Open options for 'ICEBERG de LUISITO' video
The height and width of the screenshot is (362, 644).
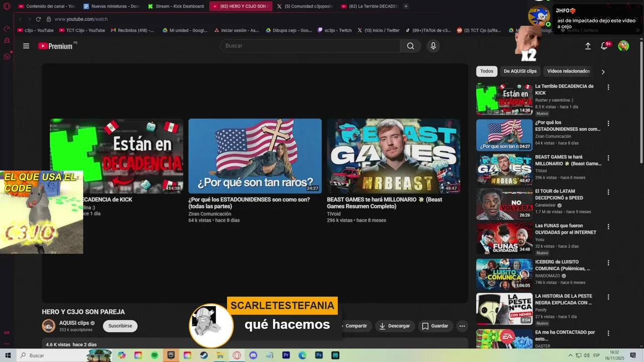(608, 262)
